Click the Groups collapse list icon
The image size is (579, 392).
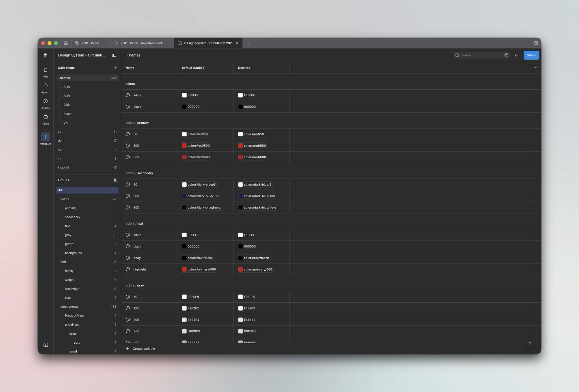tap(116, 180)
